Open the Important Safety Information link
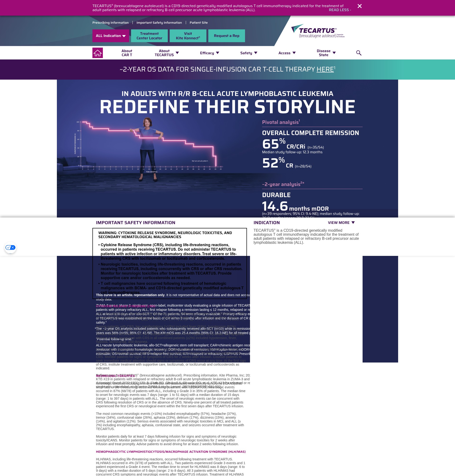Viewport: 455px width, 476px height. [159, 23]
